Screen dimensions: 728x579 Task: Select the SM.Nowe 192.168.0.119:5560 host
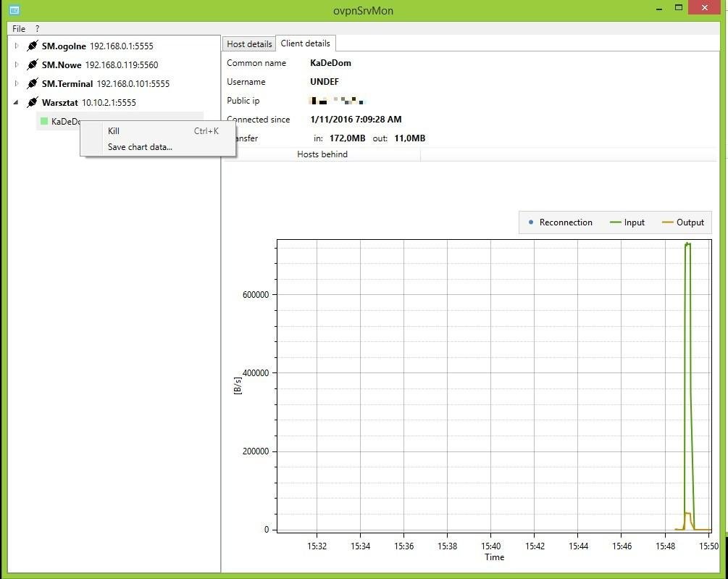coord(100,64)
